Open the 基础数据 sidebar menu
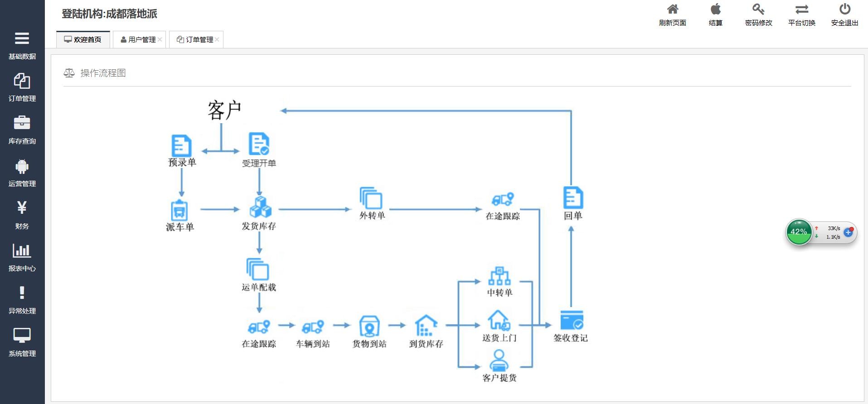Image resolution: width=868 pixels, height=404 pixels. pos(22,46)
